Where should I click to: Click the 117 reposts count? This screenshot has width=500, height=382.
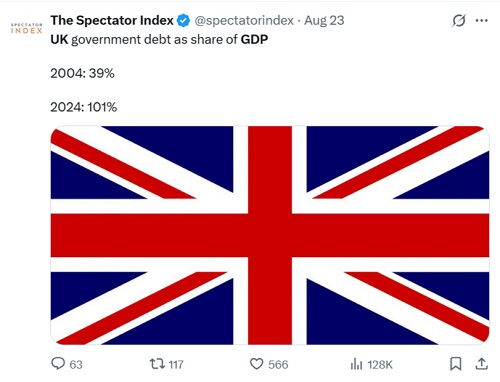(176, 364)
